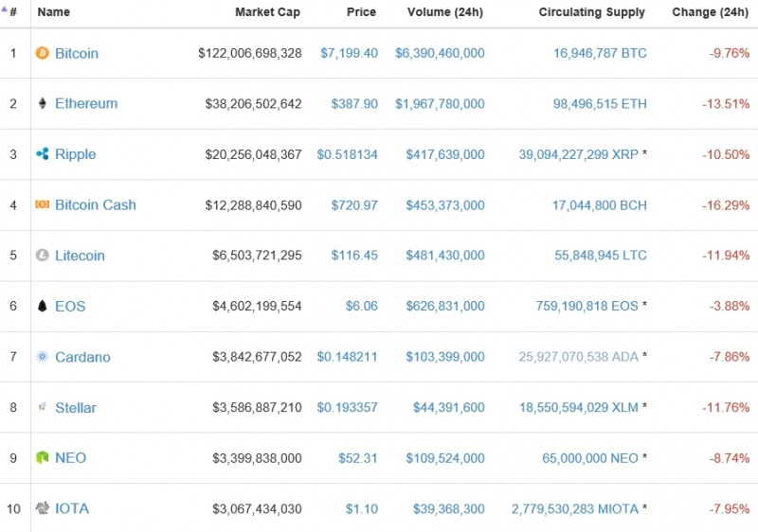The width and height of the screenshot is (758, 532).
Task: Sort by Change (24h) column header
Action: (710, 12)
